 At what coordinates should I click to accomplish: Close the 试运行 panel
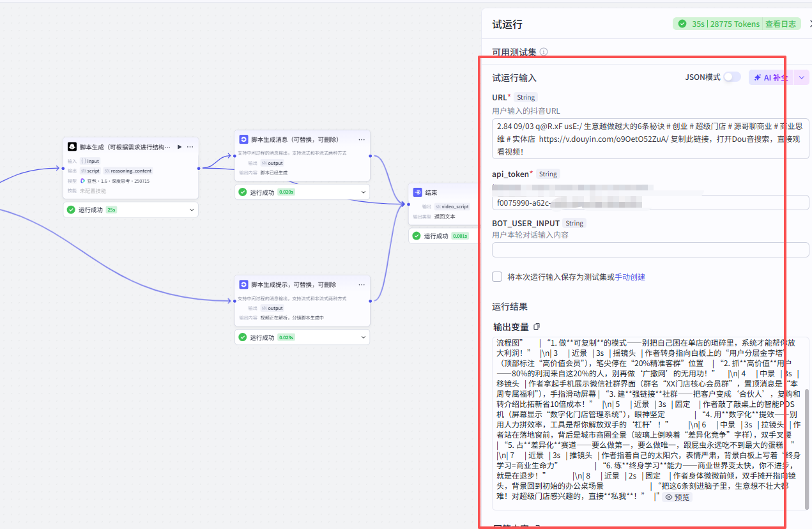810,24
